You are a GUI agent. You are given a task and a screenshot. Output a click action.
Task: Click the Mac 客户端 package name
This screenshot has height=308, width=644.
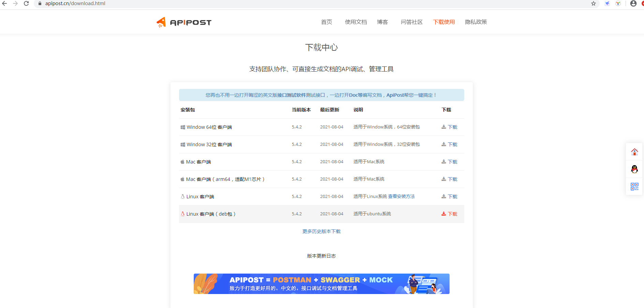[199, 162]
